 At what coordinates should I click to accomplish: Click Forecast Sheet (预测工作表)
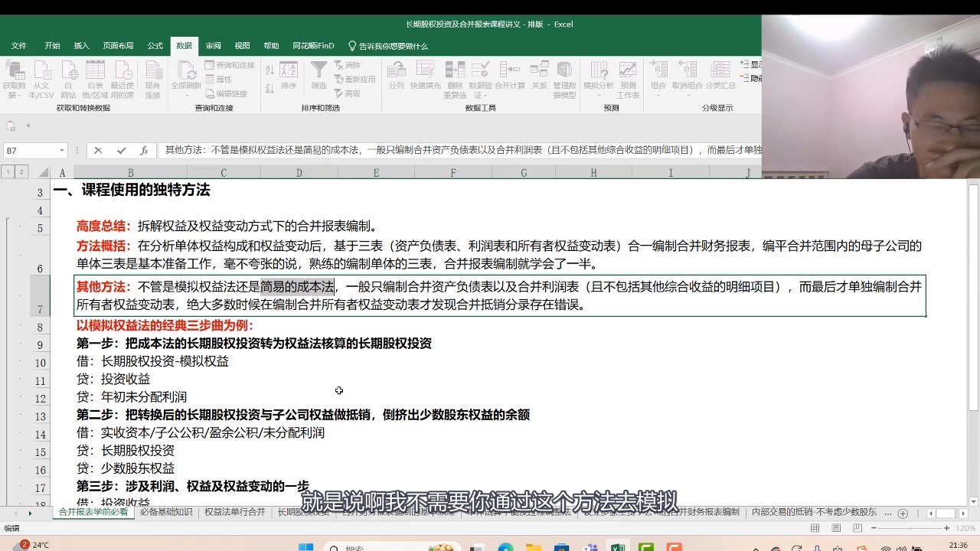[x=628, y=80]
